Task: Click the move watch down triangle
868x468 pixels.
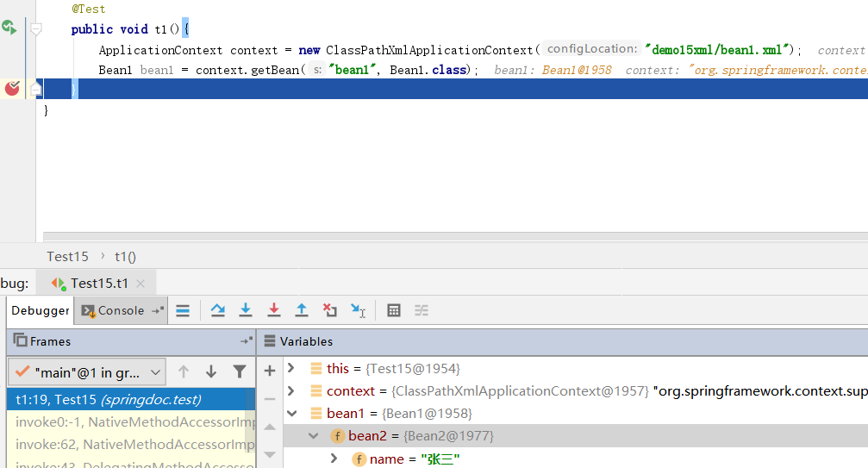Action: point(270,455)
